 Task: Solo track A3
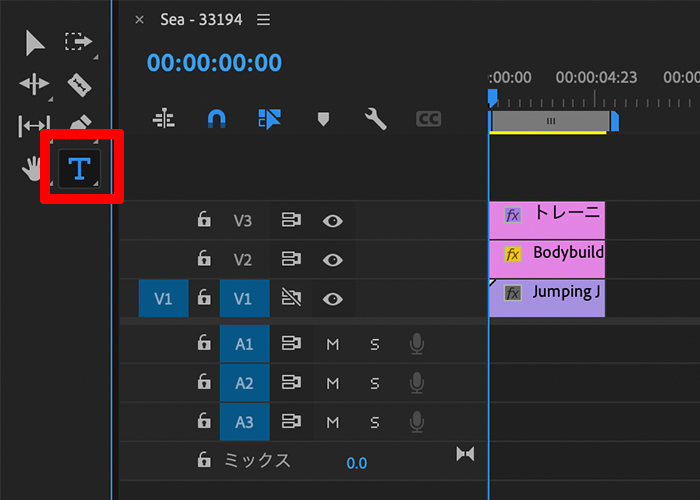point(375,422)
